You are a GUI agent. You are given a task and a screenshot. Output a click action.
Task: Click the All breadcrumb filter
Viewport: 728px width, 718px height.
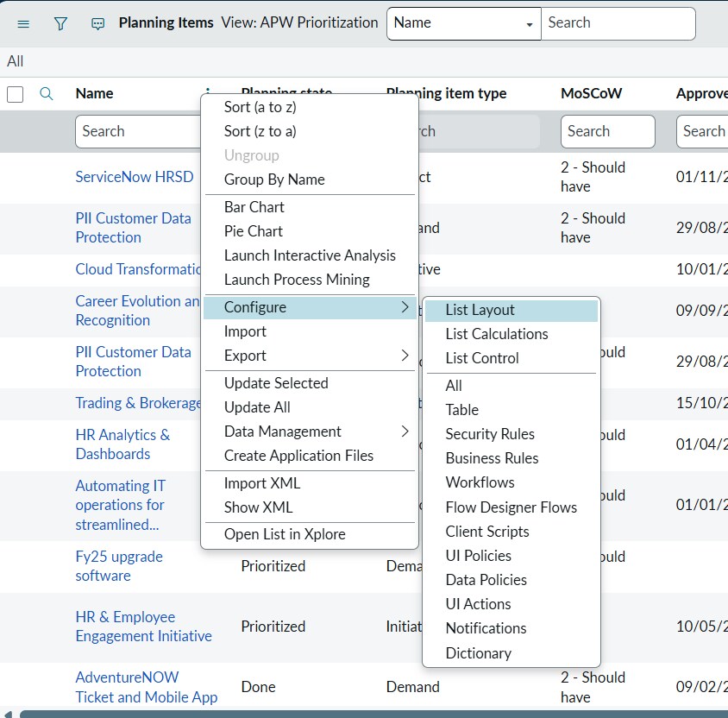(15, 61)
